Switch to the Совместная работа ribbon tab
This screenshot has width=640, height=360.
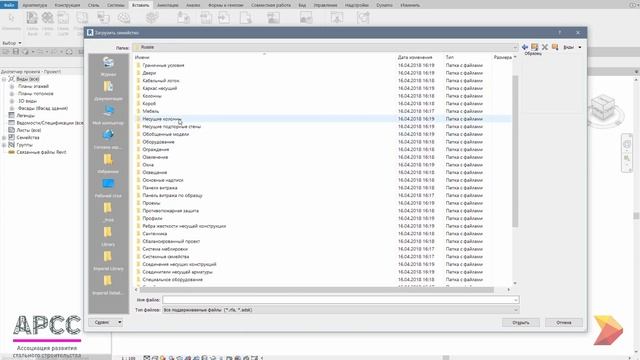[x=271, y=5]
